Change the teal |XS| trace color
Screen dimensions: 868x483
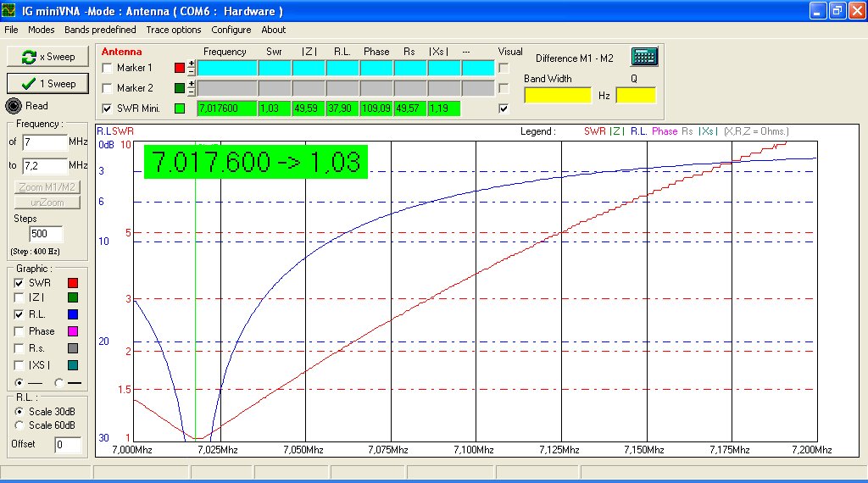pyautogui.click(x=73, y=365)
